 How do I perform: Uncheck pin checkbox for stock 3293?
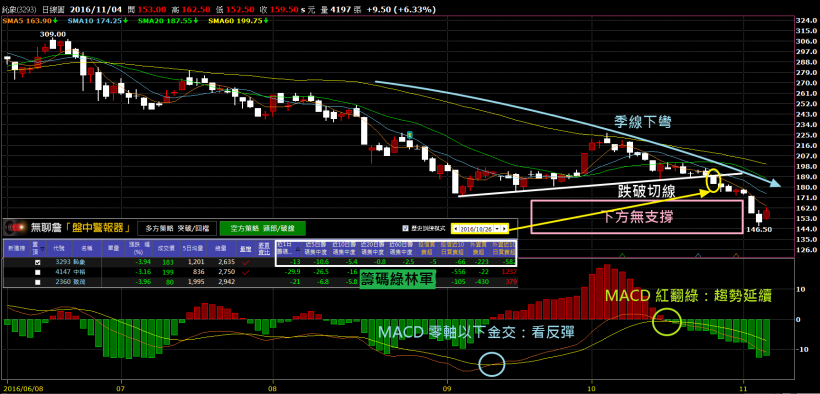[37, 263]
